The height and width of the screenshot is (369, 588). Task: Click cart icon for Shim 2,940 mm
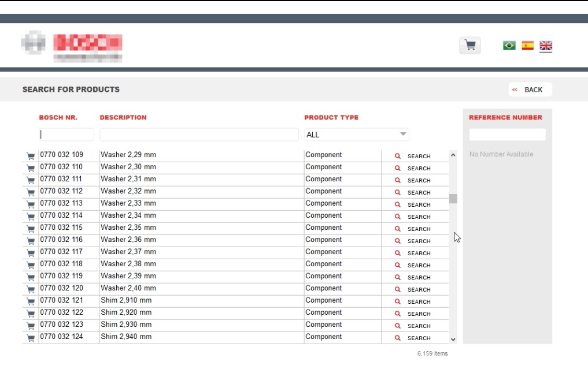[x=31, y=338]
